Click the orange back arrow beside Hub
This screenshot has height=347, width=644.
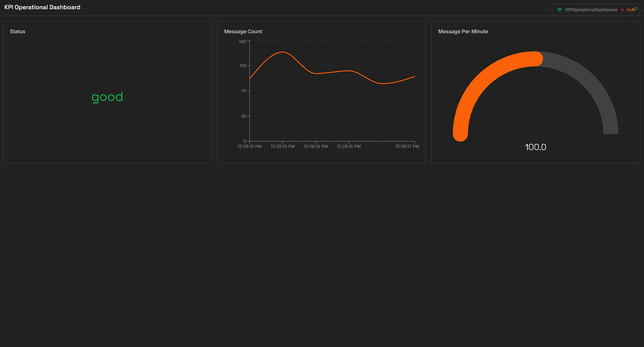pos(622,10)
